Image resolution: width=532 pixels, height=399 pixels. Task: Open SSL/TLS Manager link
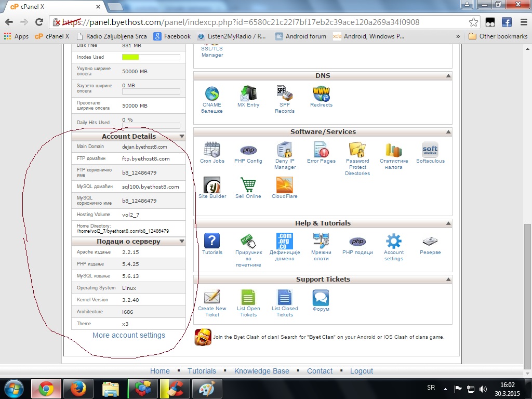pyautogui.click(x=212, y=51)
